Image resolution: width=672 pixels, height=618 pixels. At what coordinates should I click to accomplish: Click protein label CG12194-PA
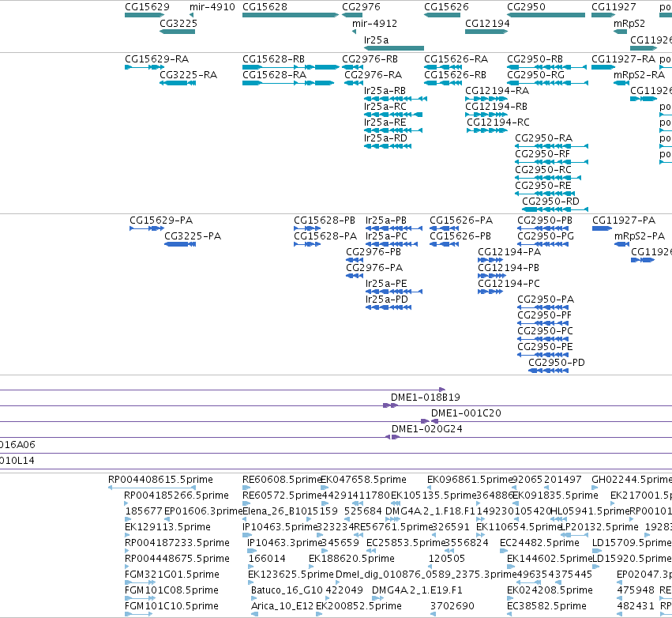509,252
